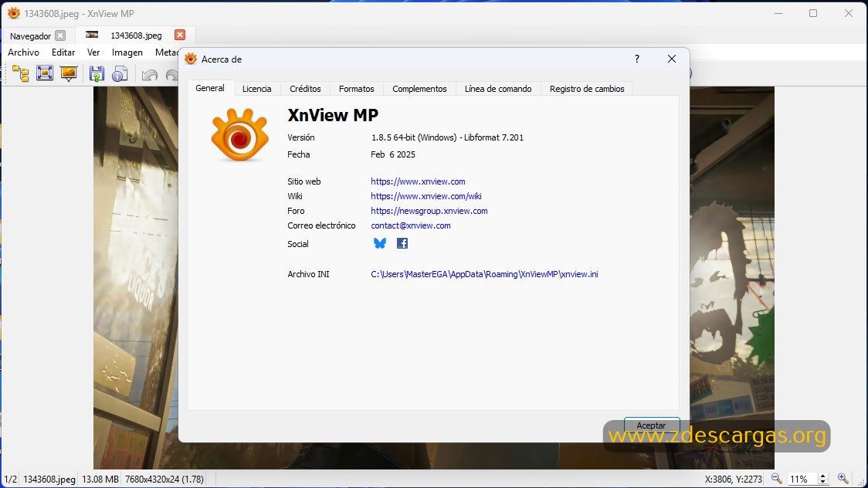The width and height of the screenshot is (868, 488).
Task: Click the 1/2 image counter in status bar
Action: (x=11, y=480)
